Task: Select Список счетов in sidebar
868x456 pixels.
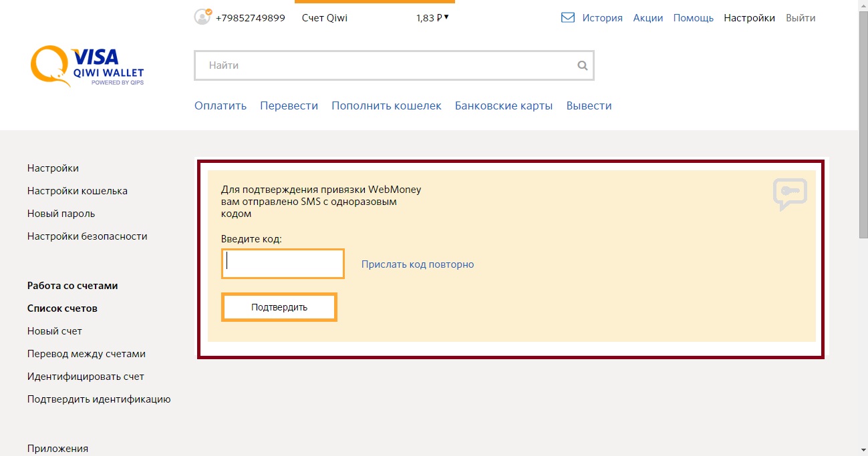Action: tap(62, 308)
